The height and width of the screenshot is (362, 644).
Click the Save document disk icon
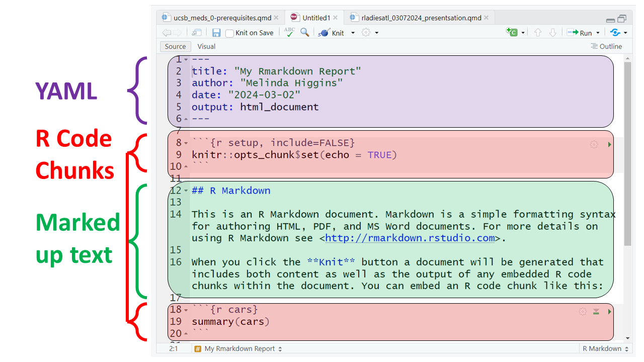pyautogui.click(x=216, y=33)
